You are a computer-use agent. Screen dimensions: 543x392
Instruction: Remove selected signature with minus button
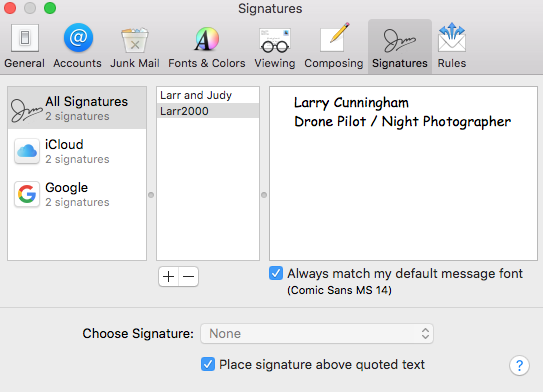tap(188, 276)
